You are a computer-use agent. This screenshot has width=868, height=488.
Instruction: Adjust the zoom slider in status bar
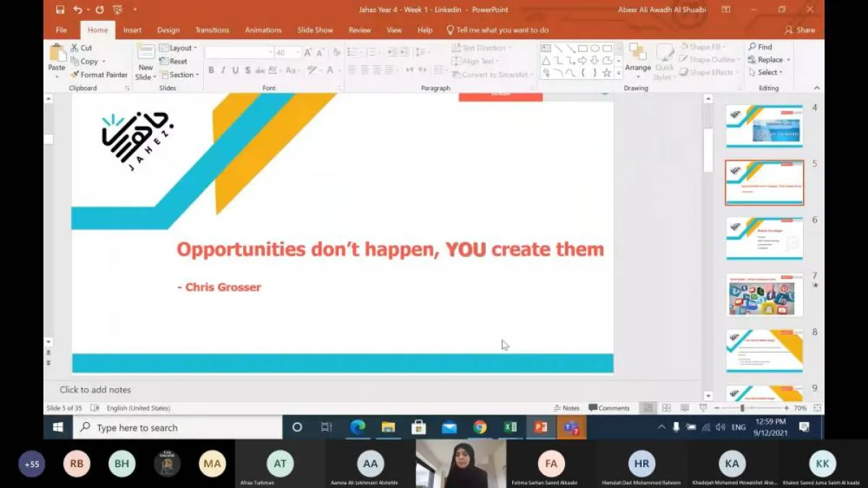tap(742, 408)
